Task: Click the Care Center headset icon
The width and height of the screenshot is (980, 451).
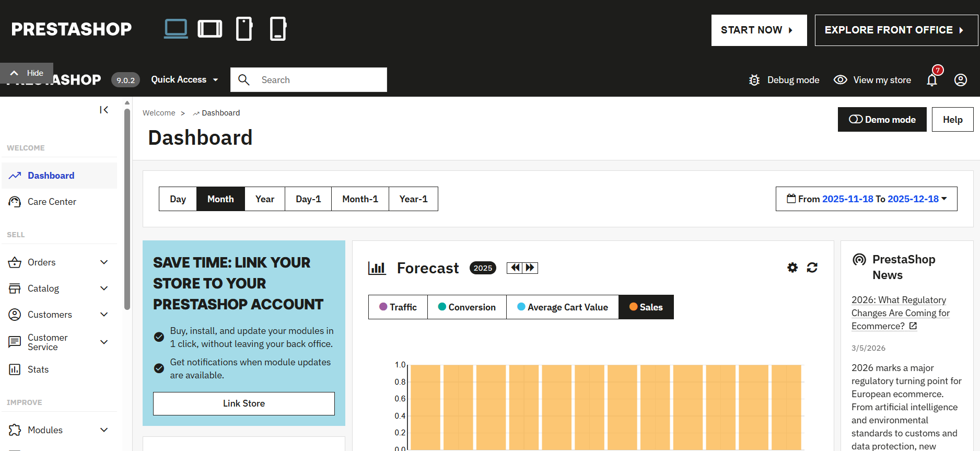Action: tap(15, 202)
